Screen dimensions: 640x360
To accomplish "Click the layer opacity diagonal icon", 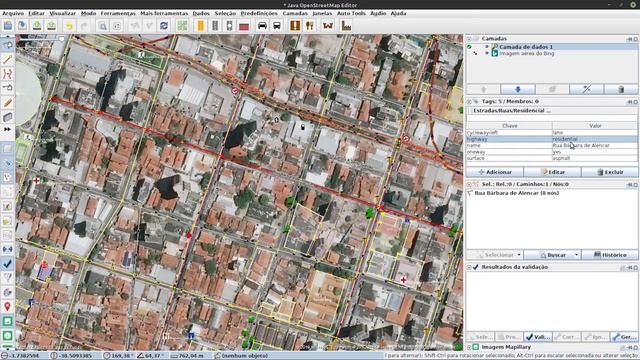I will pos(587,89).
